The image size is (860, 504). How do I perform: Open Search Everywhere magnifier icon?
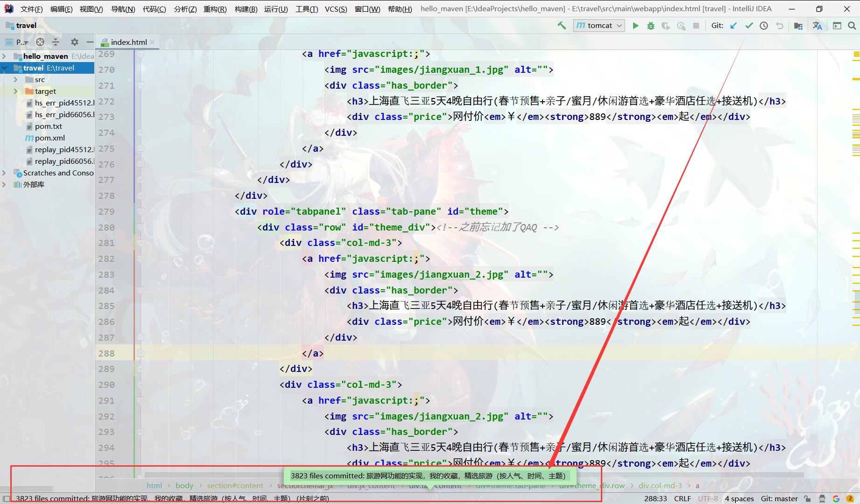pos(852,26)
